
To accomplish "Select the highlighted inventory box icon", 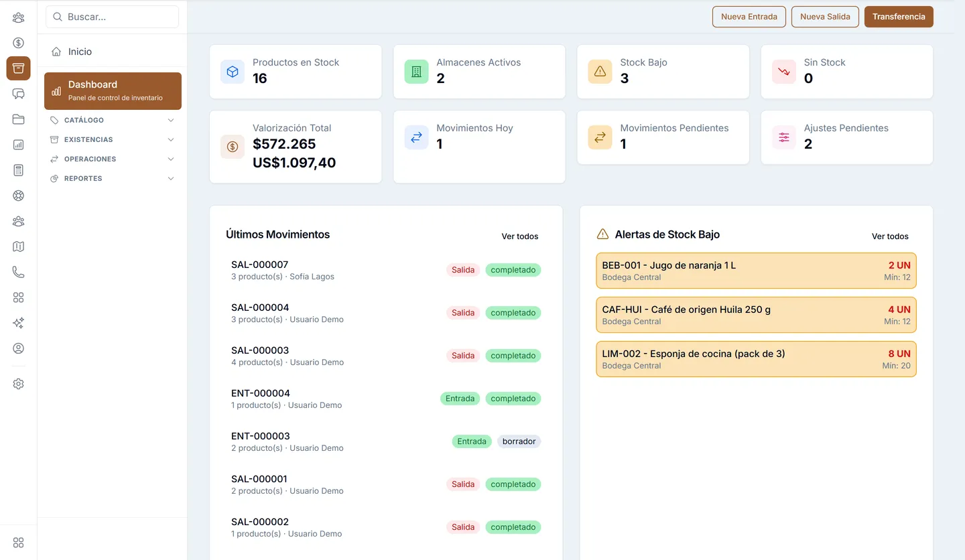I will coord(18,68).
